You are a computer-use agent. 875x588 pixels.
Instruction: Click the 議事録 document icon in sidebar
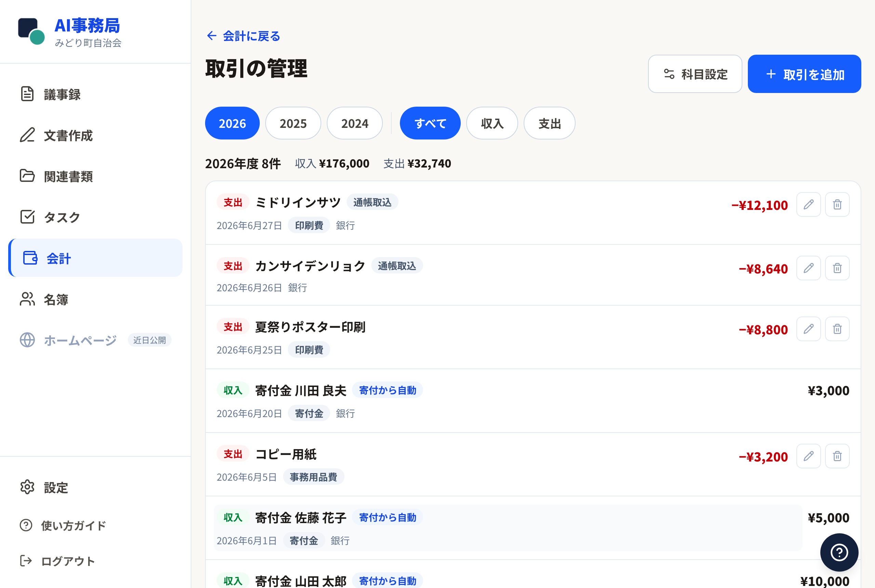[x=27, y=94]
